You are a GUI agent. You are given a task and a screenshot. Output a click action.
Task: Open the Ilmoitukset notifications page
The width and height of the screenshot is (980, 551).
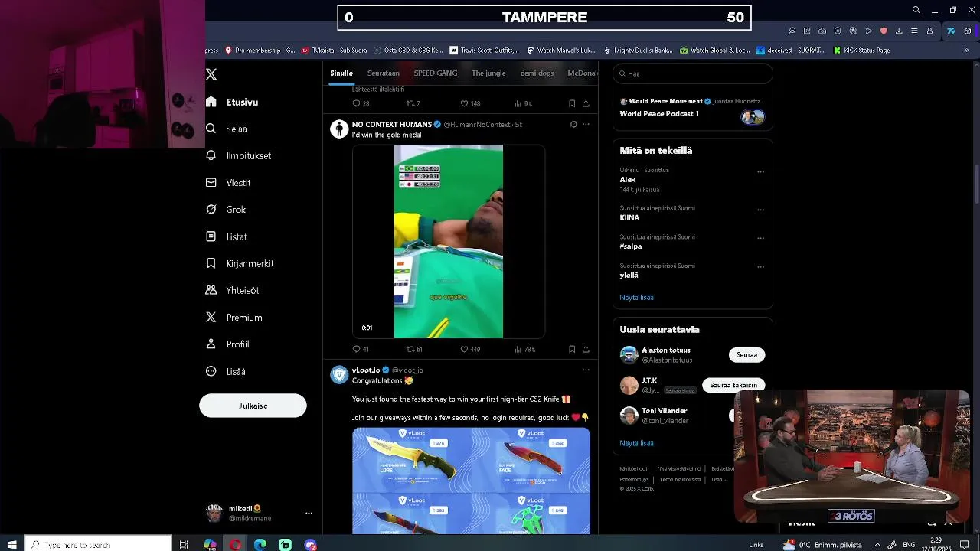coord(239,155)
